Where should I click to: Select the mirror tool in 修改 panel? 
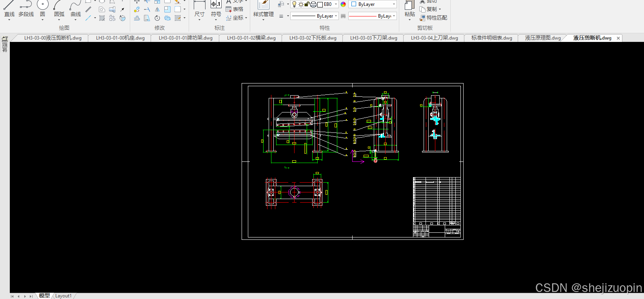point(157,9)
